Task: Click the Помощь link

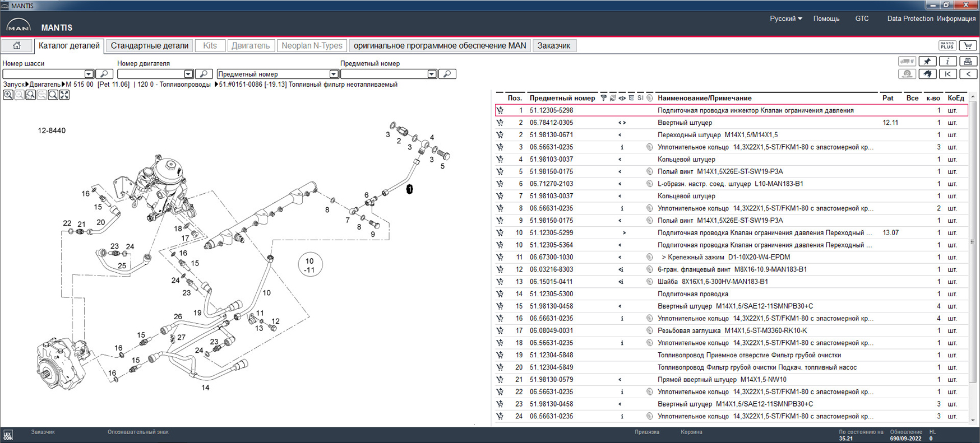Action: coord(826,18)
